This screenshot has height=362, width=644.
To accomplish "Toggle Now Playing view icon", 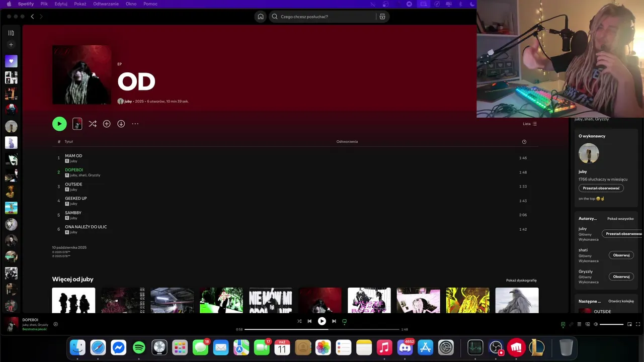I will pyautogui.click(x=563, y=324).
